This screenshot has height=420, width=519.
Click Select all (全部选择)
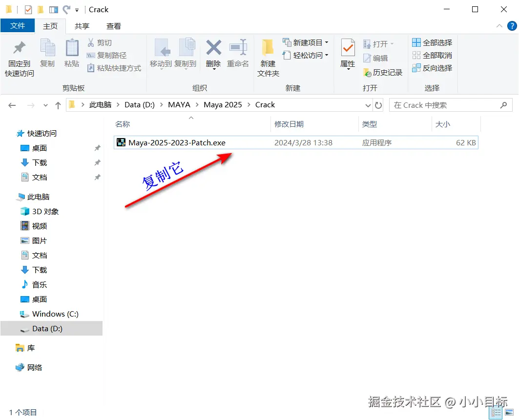point(432,42)
